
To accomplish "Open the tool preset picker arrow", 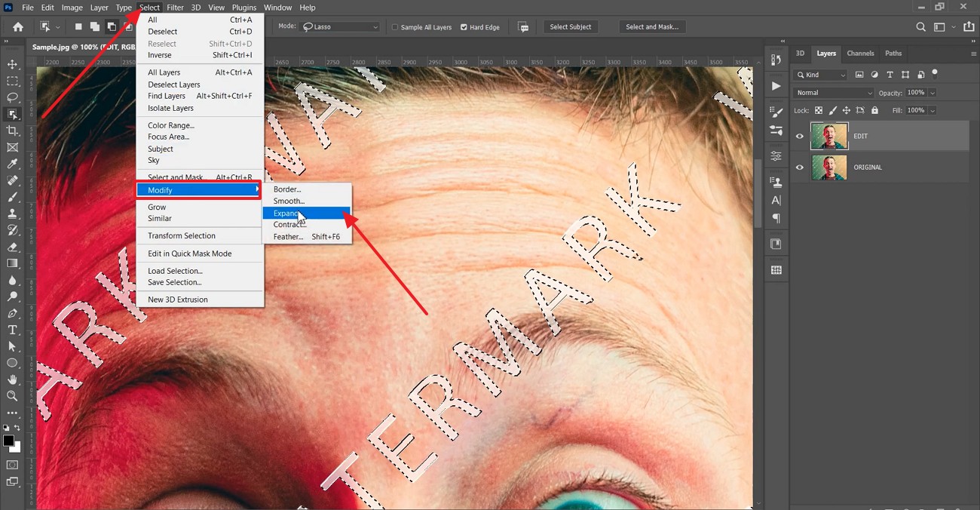I will [58, 27].
